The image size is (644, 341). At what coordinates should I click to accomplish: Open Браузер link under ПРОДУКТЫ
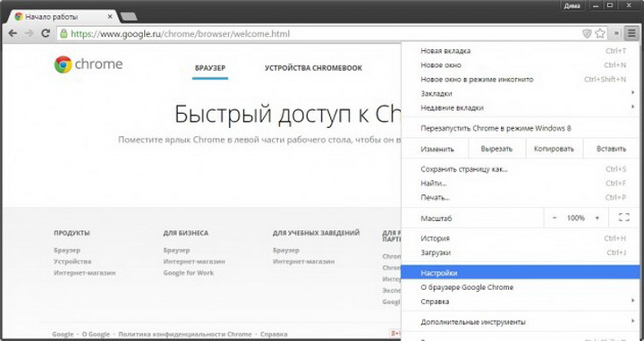coord(67,251)
